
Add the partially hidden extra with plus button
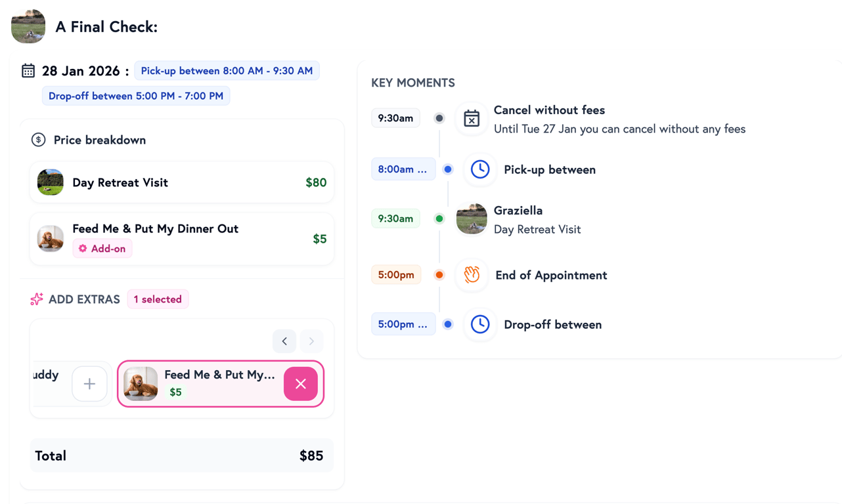pos(89,384)
